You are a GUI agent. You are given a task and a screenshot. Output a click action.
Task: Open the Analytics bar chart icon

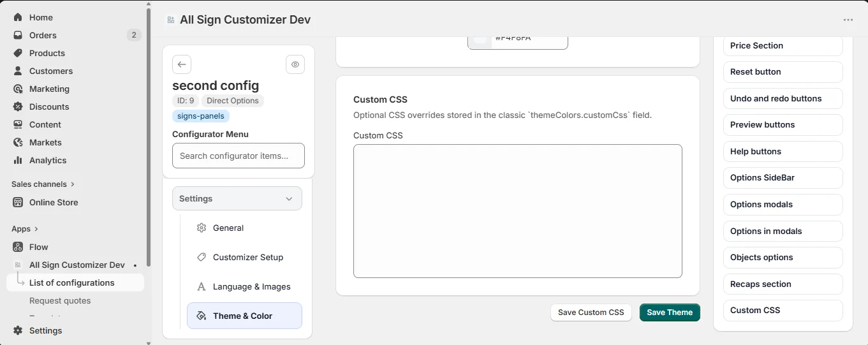(18, 160)
